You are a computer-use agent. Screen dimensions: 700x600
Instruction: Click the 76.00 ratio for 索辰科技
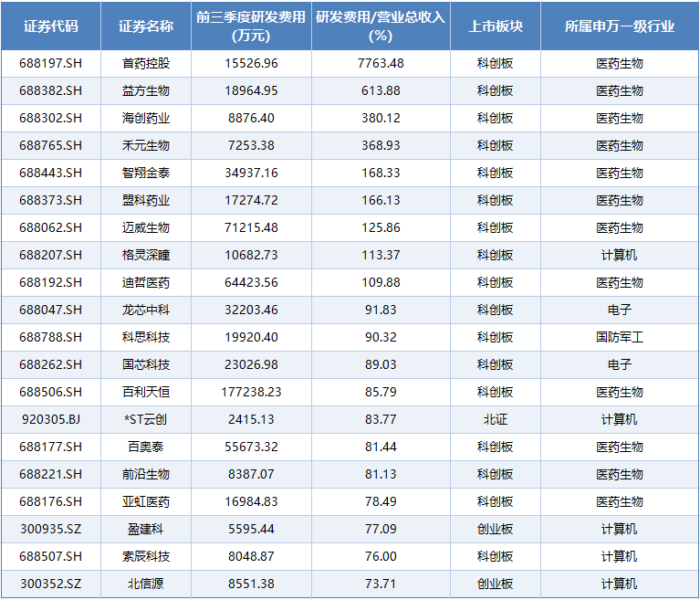(381, 557)
